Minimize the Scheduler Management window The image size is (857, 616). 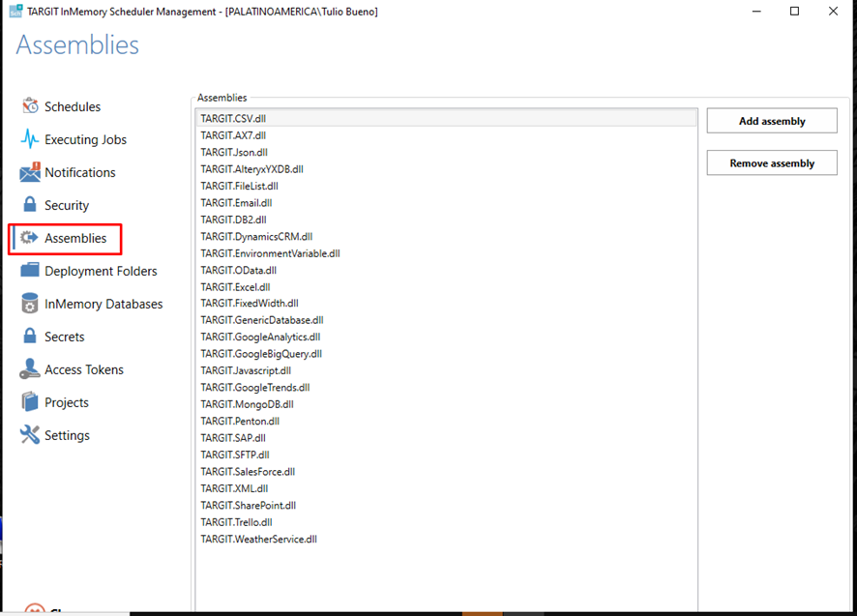point(756,11)
